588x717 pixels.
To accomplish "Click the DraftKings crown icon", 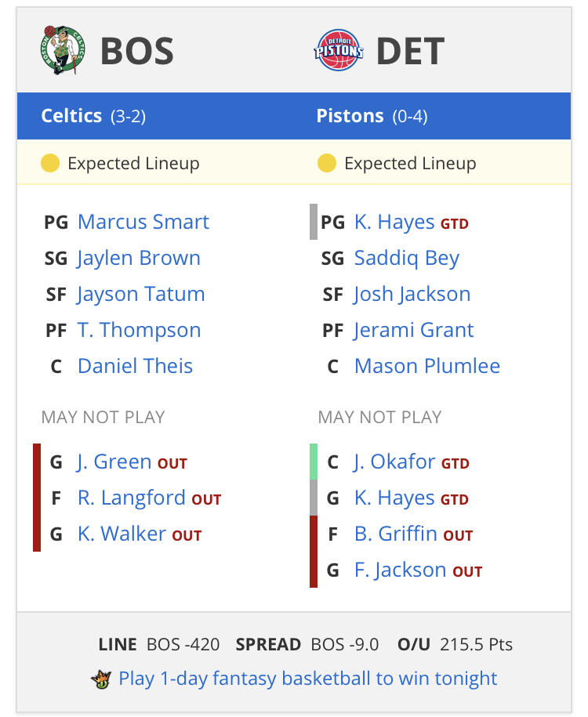I will (x=100, y=679).
